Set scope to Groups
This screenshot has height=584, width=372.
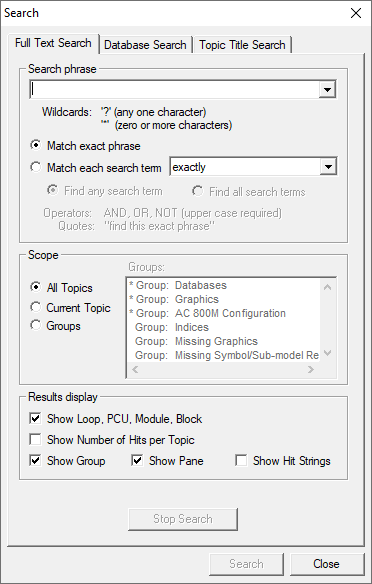[x=35, y=325]
